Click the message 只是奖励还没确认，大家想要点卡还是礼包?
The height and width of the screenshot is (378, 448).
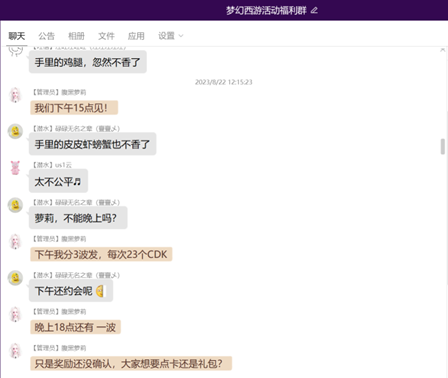coord(131,363)
